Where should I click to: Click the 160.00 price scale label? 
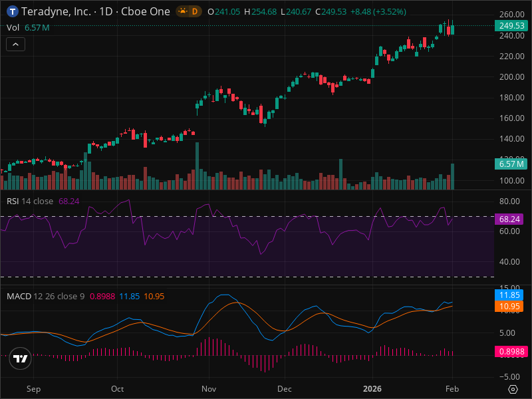click(511, 118)
